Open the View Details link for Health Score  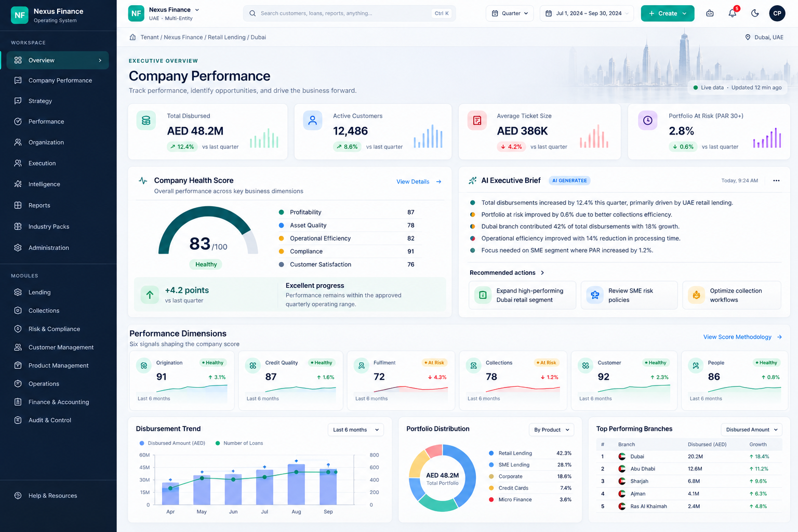(x=419, y=182)
